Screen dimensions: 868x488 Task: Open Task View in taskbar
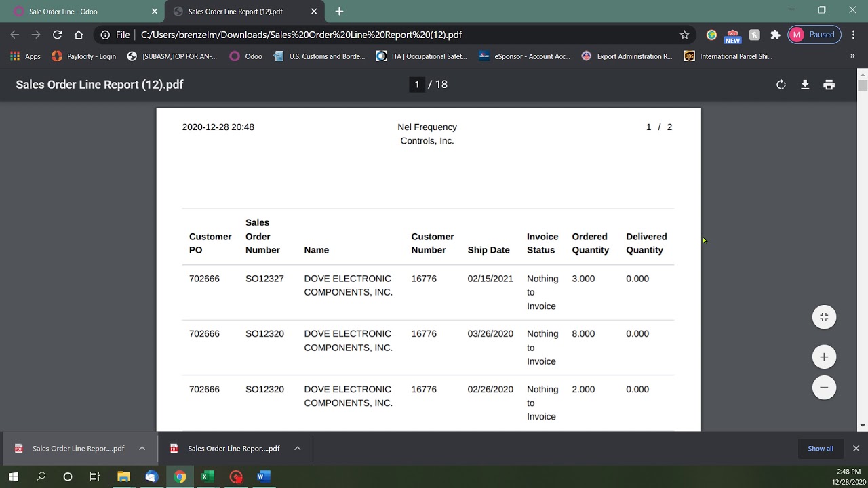(95, 476)
